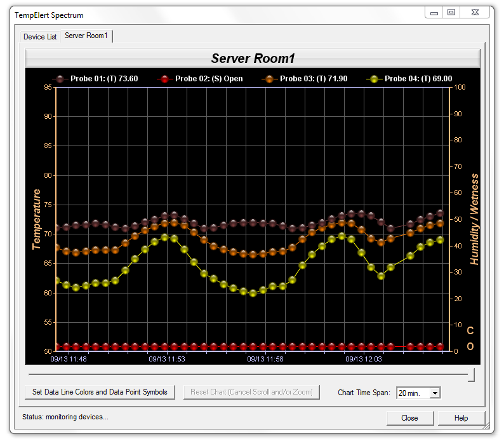Image resolution: width=504 pixels, height=446 pixels.
Task: Click the Probe 02 red legend marker
Action: pos(164,79)
